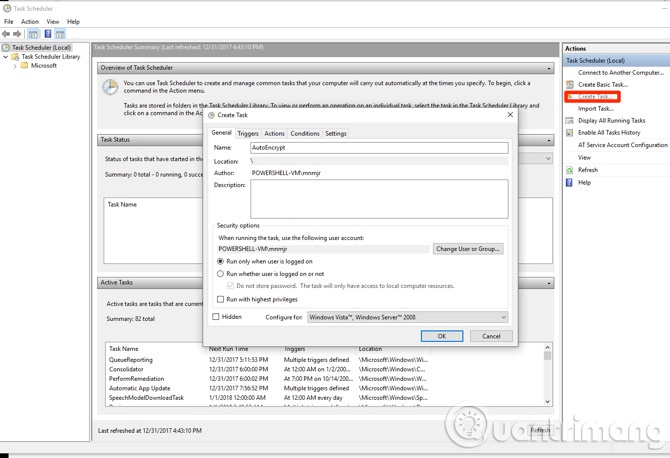Open the Configure for dropdown

[x=408, y=317]
